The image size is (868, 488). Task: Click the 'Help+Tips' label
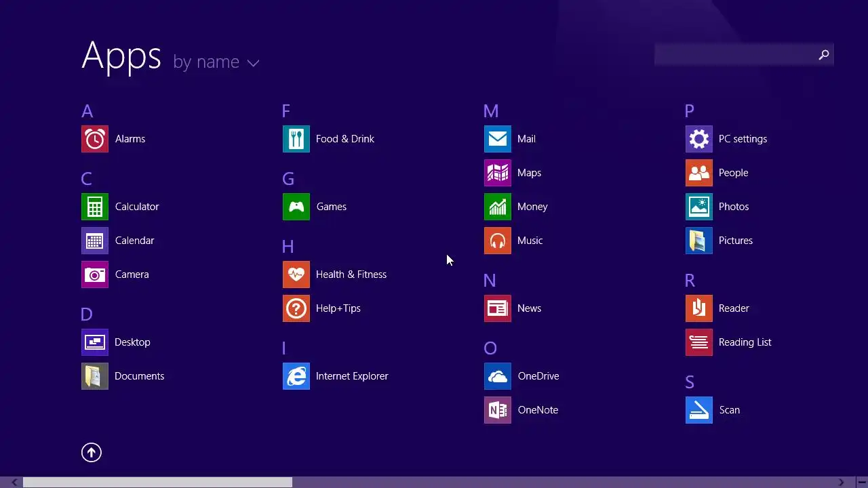[338, 308]
